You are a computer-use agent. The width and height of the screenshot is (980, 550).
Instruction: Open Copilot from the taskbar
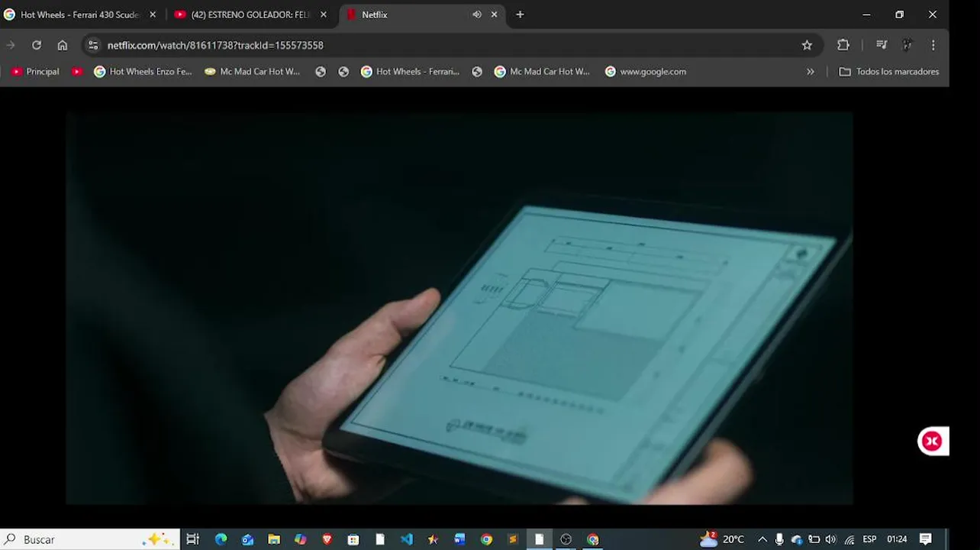point(301,539)
